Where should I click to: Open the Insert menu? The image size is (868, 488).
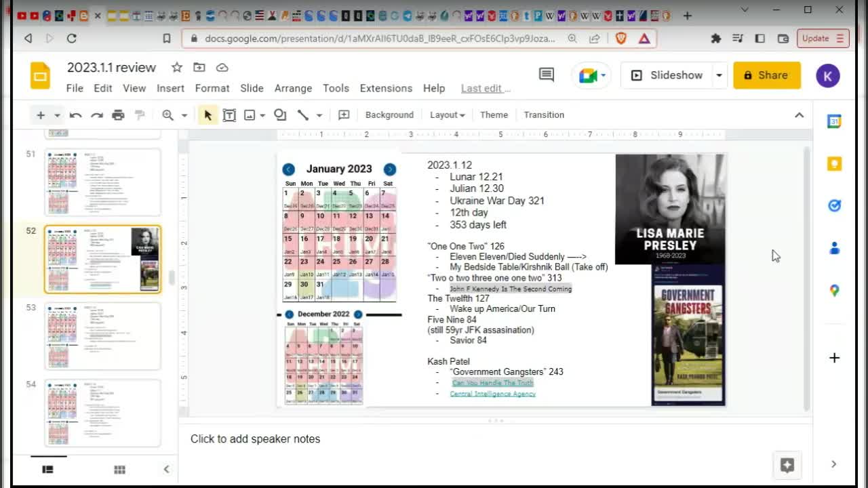tap(170, 88)
